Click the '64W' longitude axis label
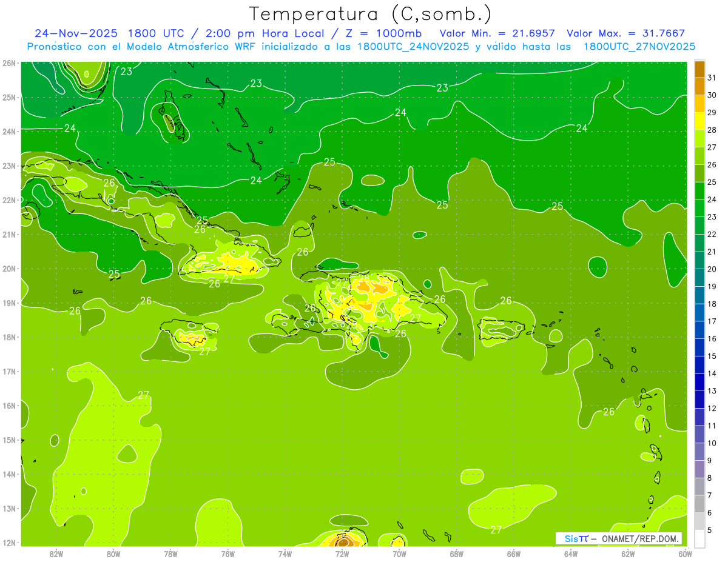 click(x=571, y=554)
